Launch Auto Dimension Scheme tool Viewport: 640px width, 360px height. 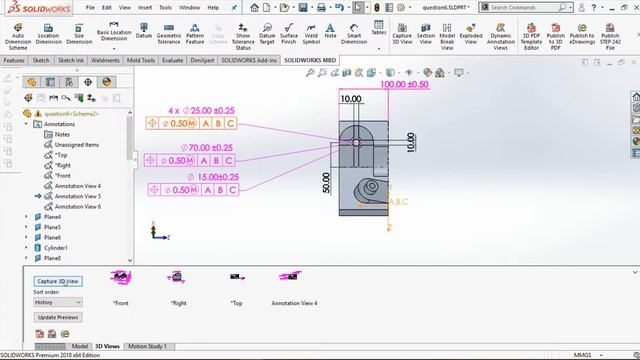(18, 36)
